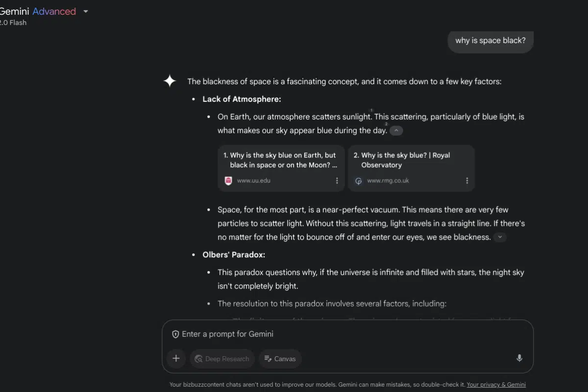588x392 pixels.
Task: Open the Gemini Advanced model dropdown arrow
Action: 86,11
